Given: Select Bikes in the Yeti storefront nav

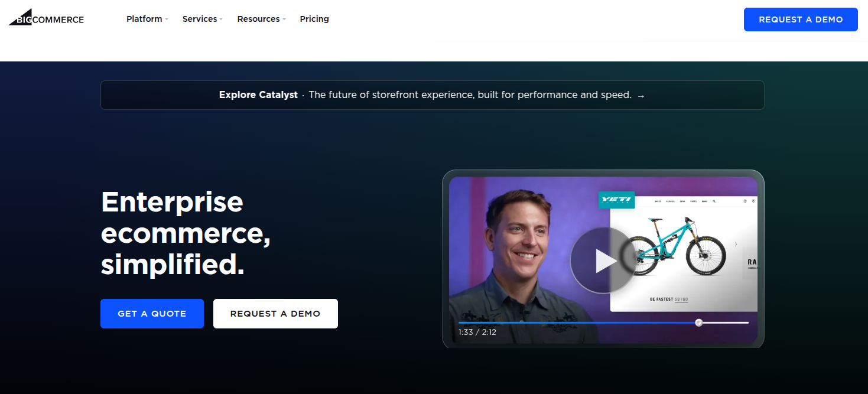Looking at the screenshot, I should 658,201.
